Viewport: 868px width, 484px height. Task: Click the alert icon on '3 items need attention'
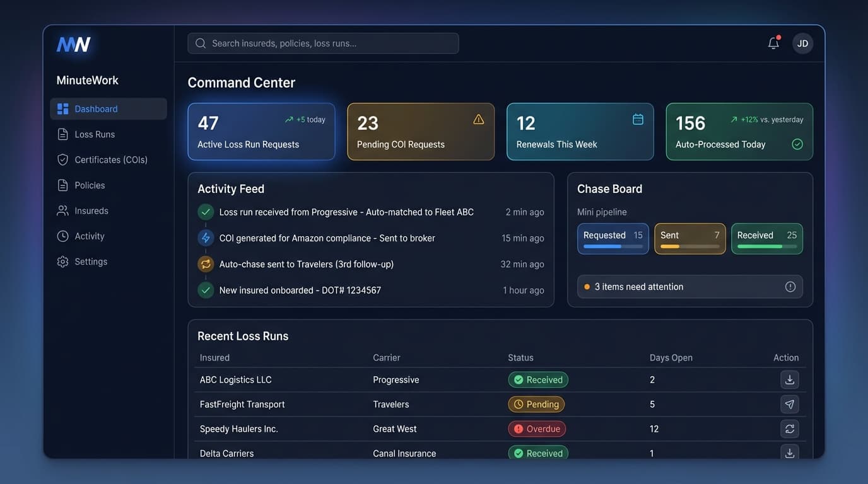pos(790,286)
